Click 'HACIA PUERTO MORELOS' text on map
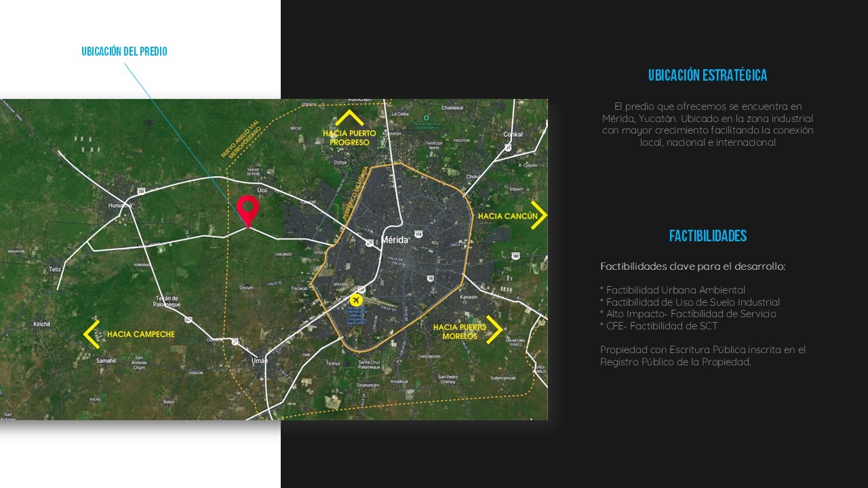 [x=459, y=331]
